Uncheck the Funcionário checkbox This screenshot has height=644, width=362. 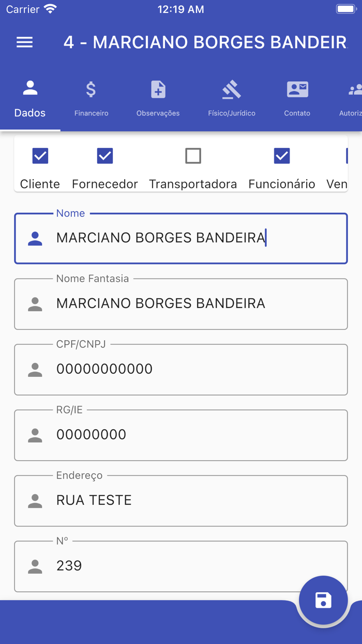[281, 156]
